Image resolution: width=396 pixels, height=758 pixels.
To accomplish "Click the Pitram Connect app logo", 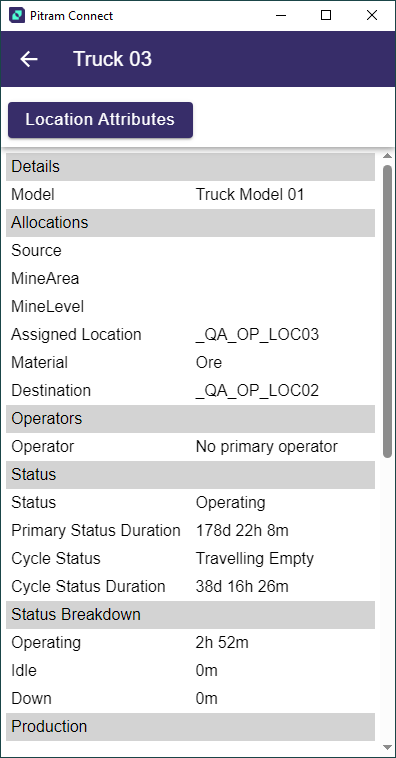I will point(17,15).
